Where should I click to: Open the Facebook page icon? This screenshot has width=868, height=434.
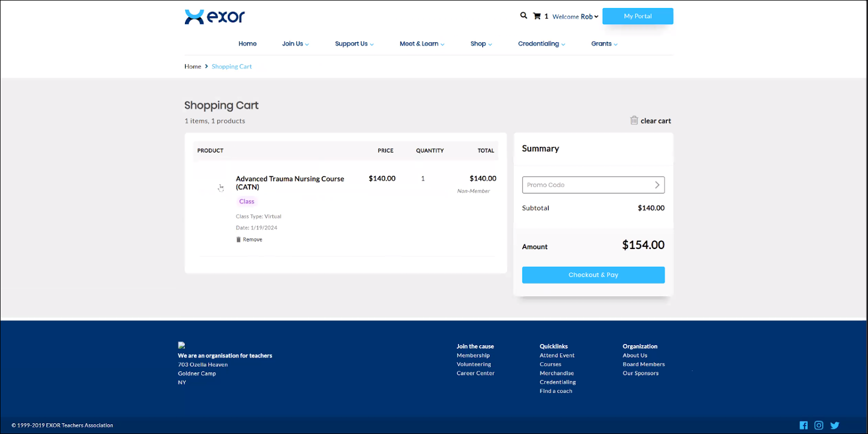(x=803, y=425)
